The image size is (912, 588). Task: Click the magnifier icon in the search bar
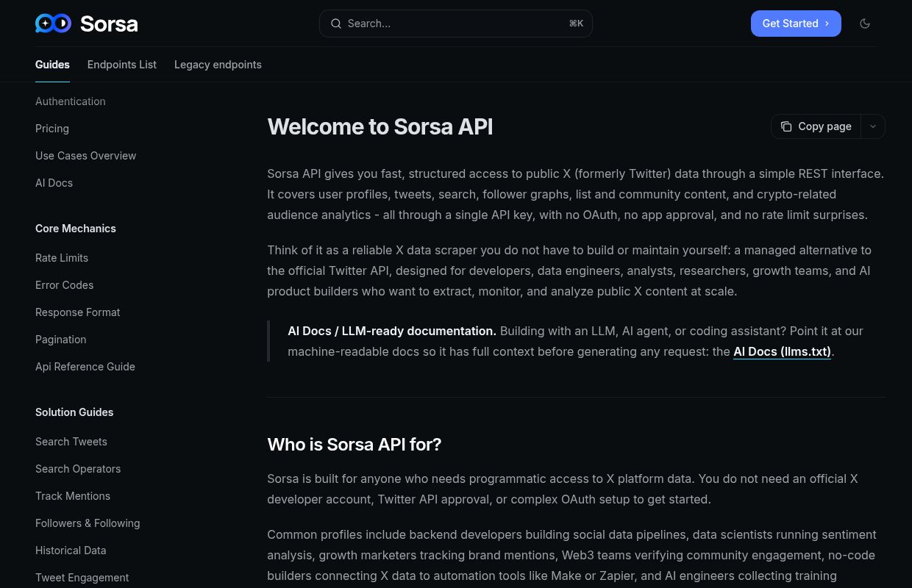coord(336,24)
